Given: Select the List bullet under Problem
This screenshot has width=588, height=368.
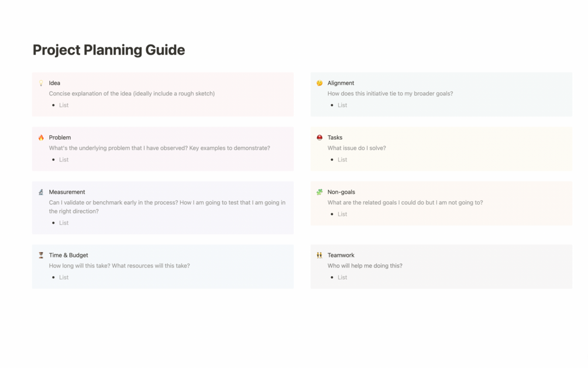Looking at the screenshot, I should tap(64, 160).
